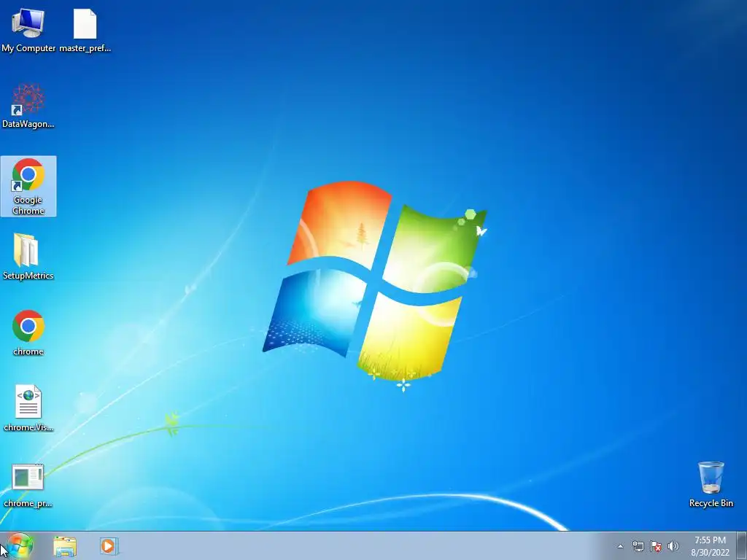747x560 pixels.
Task: Open the volume speaker control
Action: tap(673, 546)
